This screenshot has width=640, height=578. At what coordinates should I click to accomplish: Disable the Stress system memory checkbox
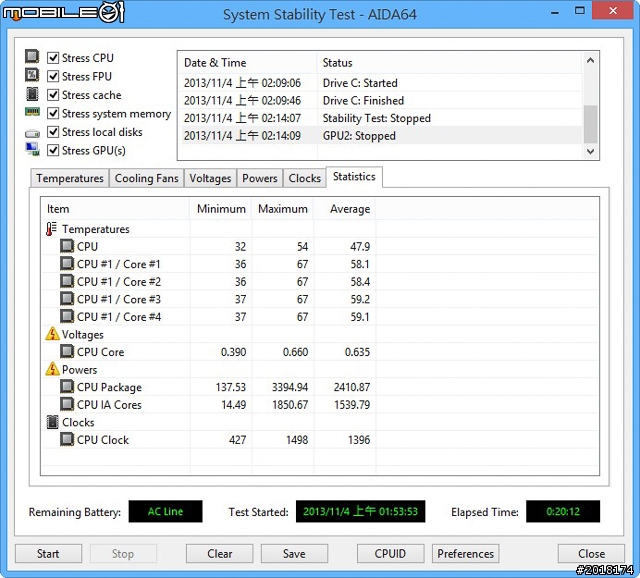click(x=53, y=113)
